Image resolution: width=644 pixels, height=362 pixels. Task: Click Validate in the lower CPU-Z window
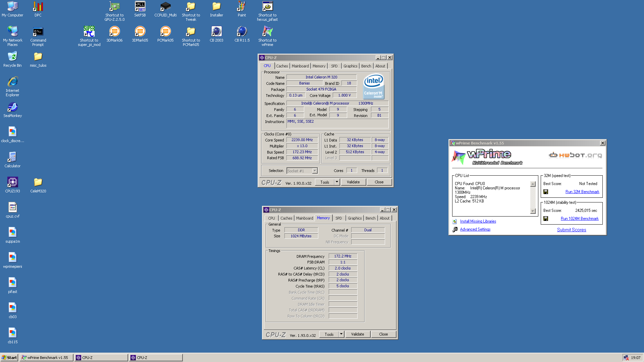click(x=358, y=334)
